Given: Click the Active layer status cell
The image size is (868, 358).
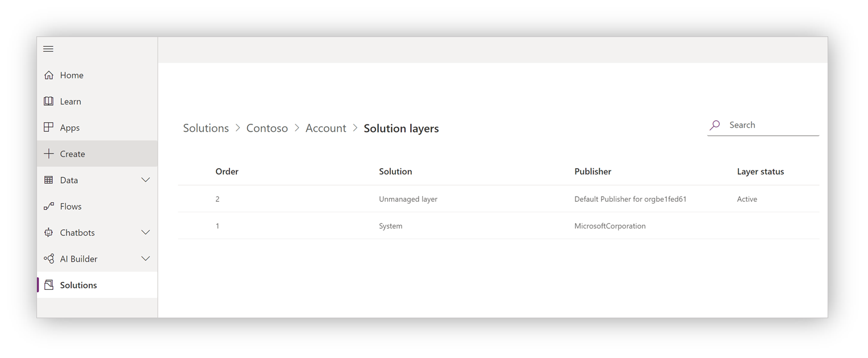Looking at the screenshot, I should point(746,199).
